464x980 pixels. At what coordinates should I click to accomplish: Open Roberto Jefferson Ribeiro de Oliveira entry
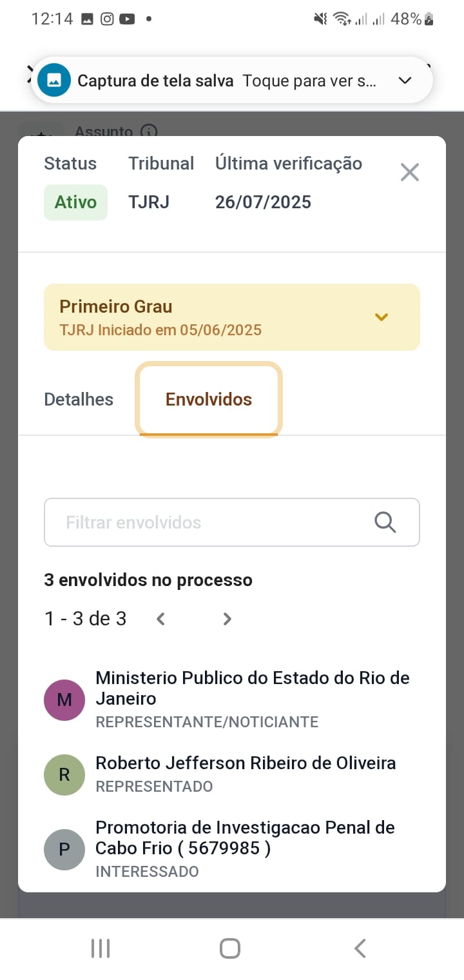[246, 763]
